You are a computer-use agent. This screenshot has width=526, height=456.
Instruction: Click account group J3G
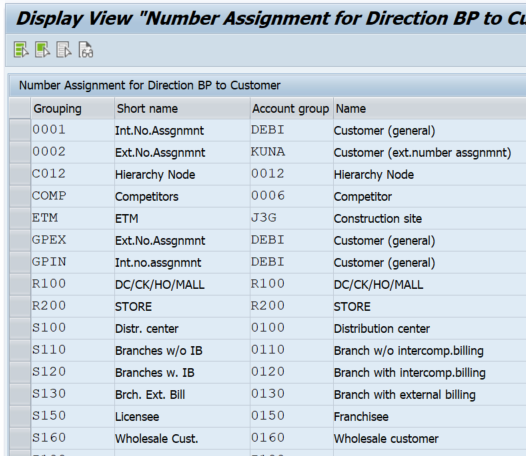(292, 218)
